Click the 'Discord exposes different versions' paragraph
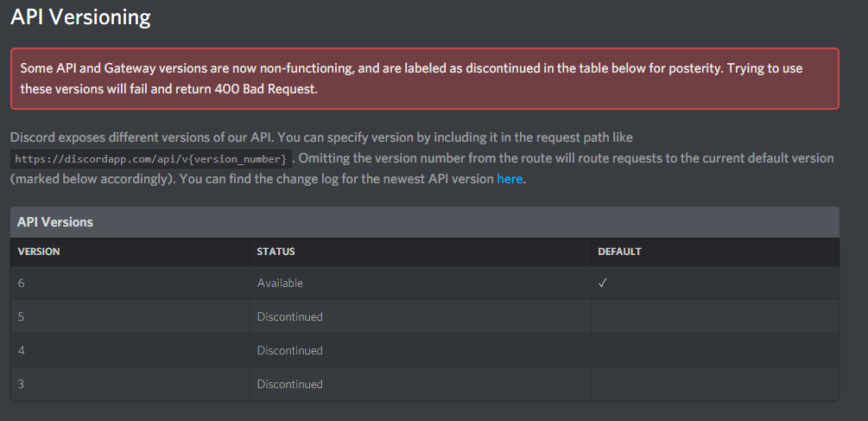The height and width of the screenshot is (421, 868). pos(421,158)
